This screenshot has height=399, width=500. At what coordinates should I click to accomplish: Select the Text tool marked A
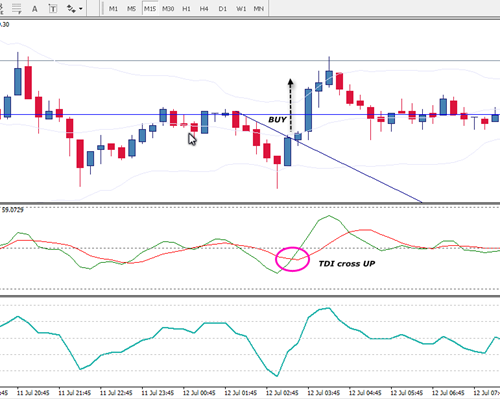[35, 9]
